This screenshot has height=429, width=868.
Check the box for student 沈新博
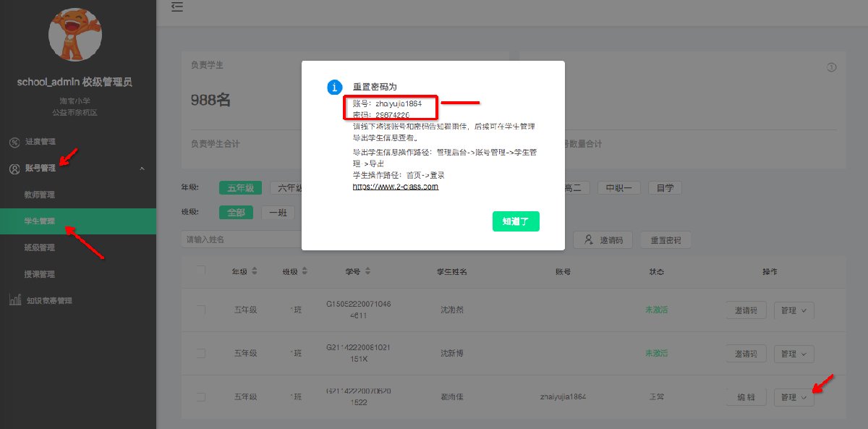[x=200, y=353]
